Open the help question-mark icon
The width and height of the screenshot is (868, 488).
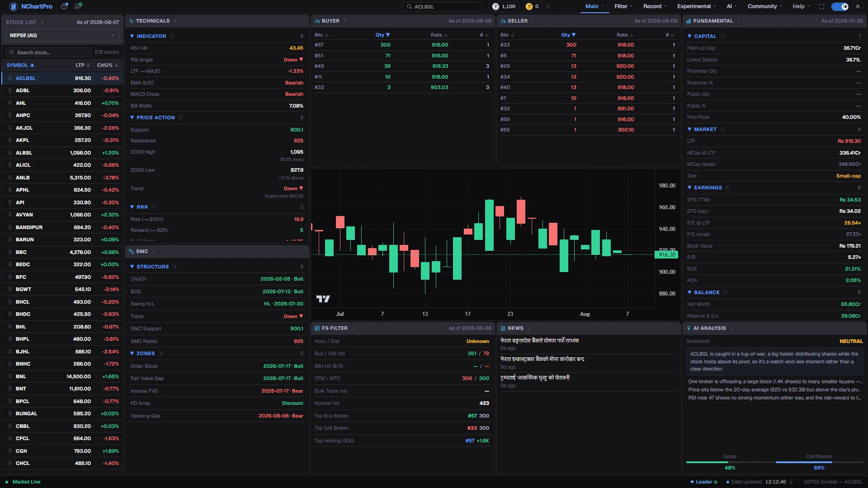pos(65,6)
